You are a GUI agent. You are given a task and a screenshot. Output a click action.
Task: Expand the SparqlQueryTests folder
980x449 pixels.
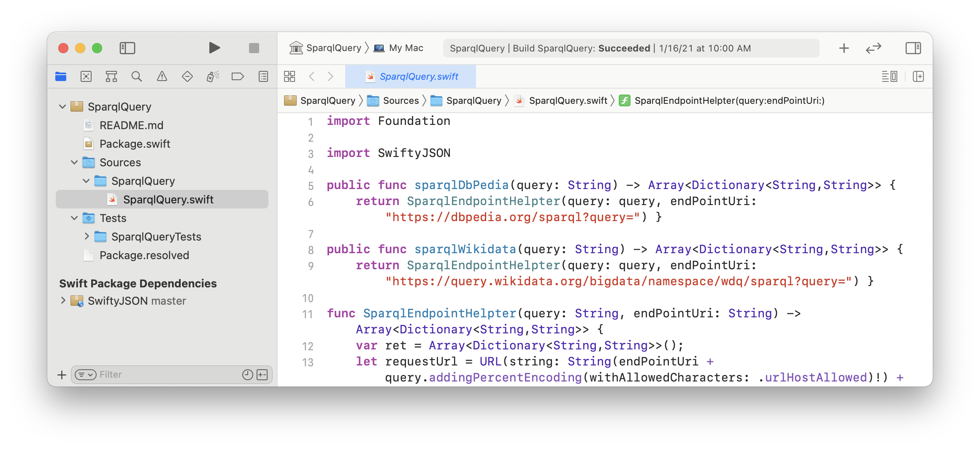[x=87, y=236]
